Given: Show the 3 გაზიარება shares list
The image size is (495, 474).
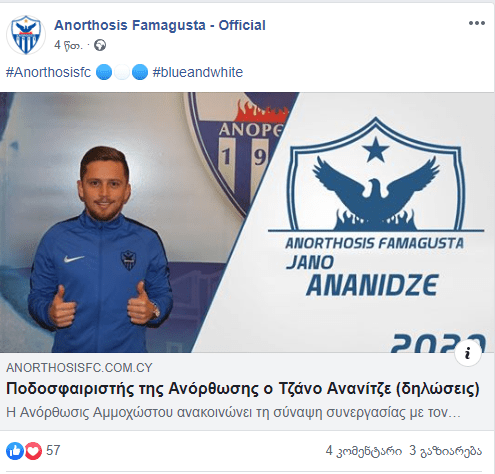Looking at the screenshot, I should (x=445, y=451).
